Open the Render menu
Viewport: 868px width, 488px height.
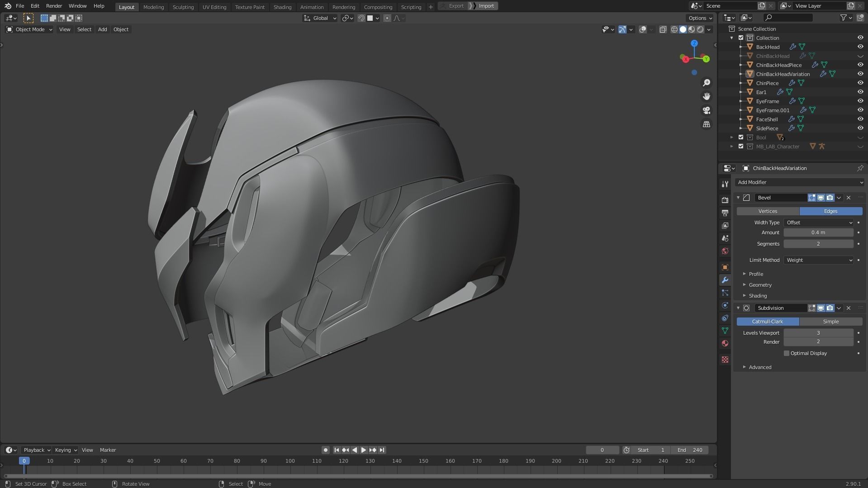pos(54,6)
